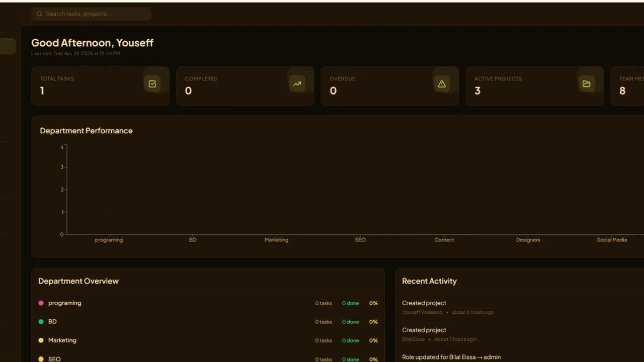This screenshot has width=644, height=362.
Task: Click the Completed trending arrow icon
Action: 297,84
